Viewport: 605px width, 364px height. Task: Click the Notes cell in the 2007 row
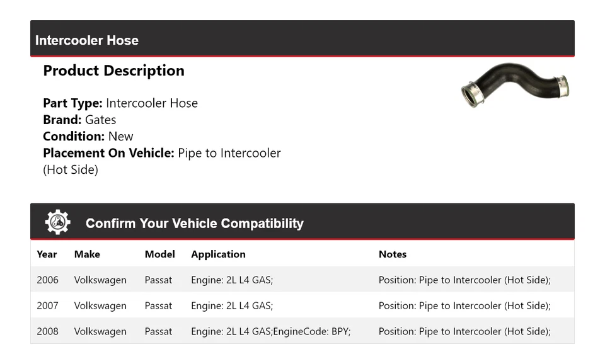pyautogui.click(x=464, y=306)
